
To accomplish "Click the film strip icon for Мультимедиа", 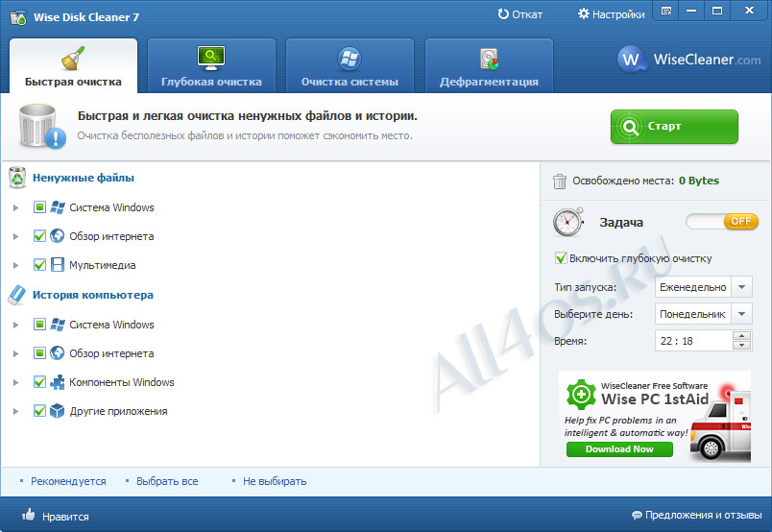I will pyautogui.click(x=57, y=265).
